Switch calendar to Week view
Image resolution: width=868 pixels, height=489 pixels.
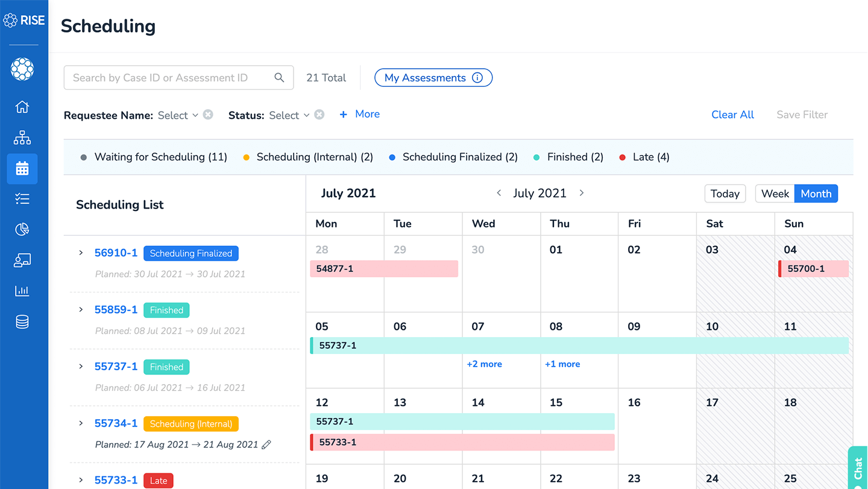(775, 194)
